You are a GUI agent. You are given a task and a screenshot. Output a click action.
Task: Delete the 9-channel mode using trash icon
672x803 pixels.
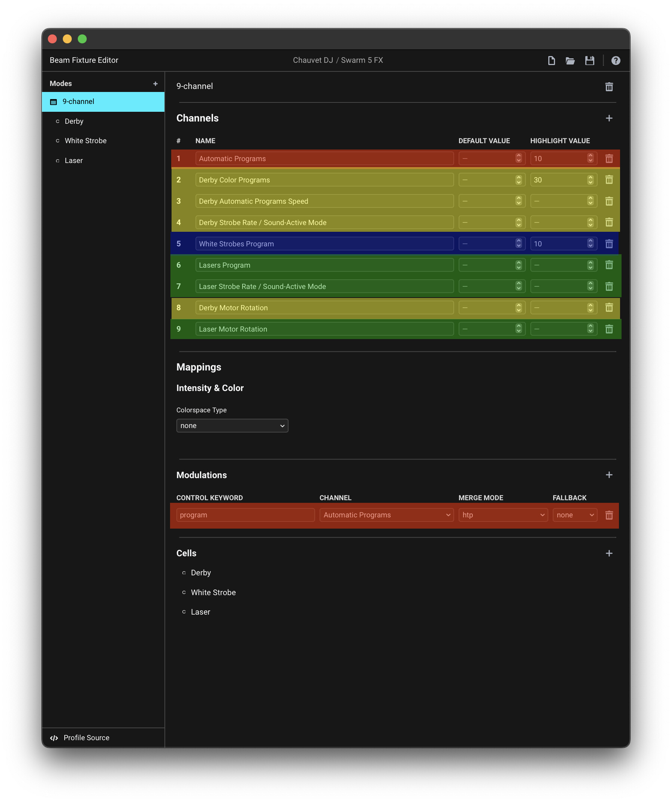[609, 87]
